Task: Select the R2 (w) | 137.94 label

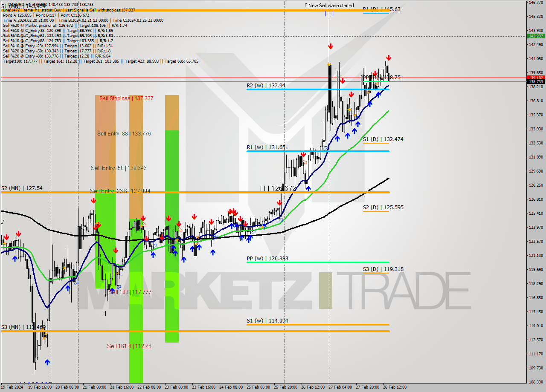Action: coord(266,86)
